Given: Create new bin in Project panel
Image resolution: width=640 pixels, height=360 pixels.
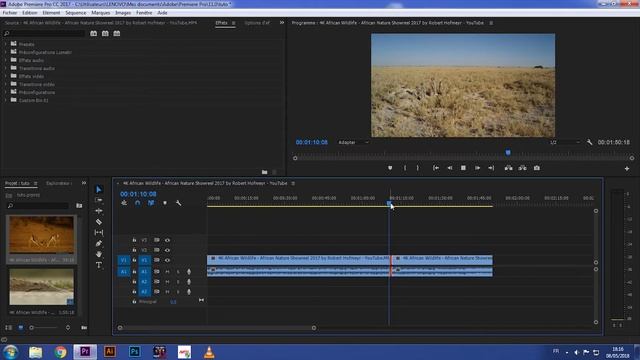Looking at the screenshot, I should [x=84, y=327].
